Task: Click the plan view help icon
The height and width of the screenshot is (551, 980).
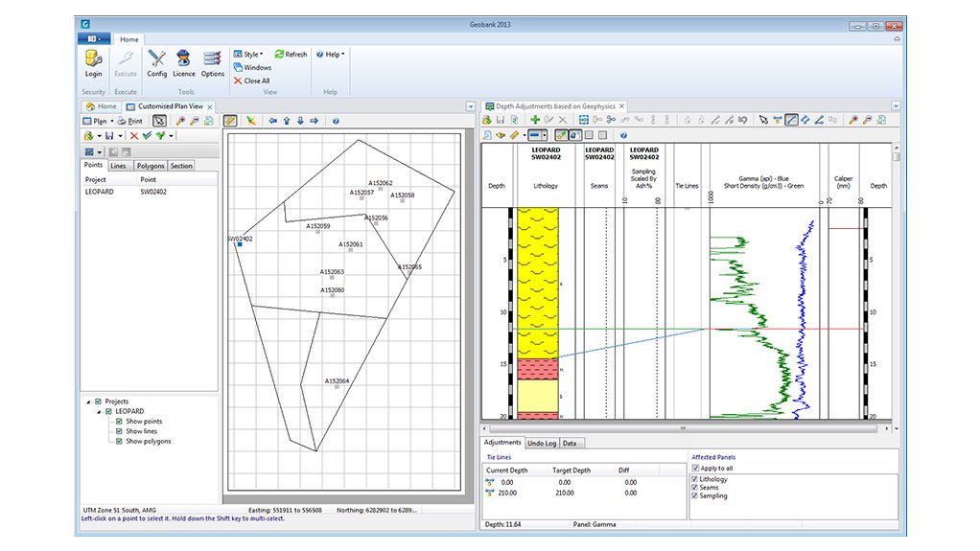Action: (x=336, y=121)
